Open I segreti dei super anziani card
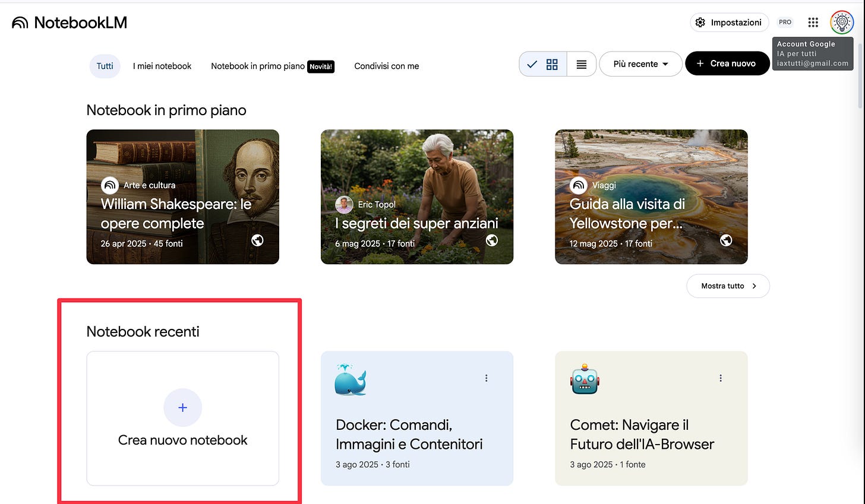The image size is (865, 504). tap(417, 196)
